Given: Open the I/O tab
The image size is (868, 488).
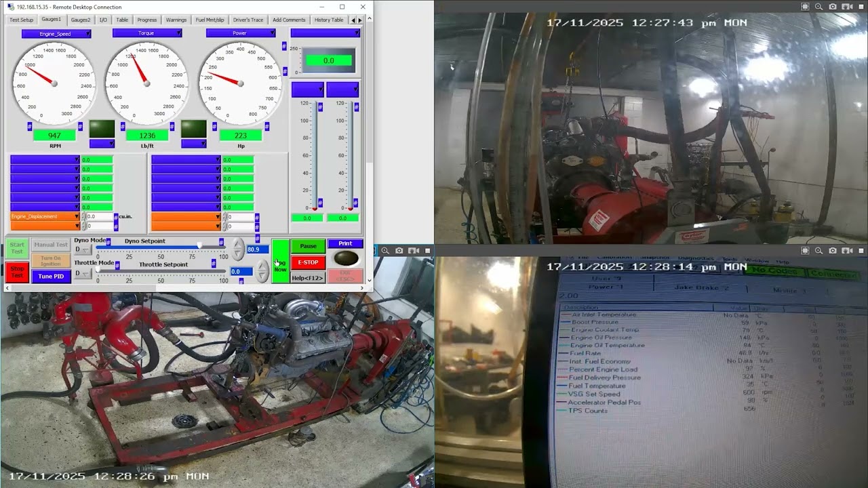Looking at the screenshot, I should pos(103,20).
